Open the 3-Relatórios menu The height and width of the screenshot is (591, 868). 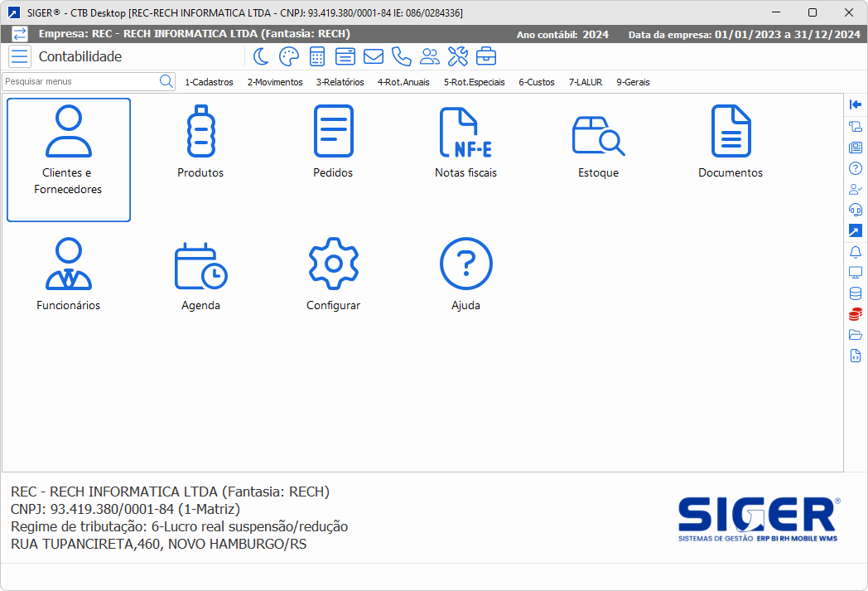pyautogui.click(x=340, y=82)
